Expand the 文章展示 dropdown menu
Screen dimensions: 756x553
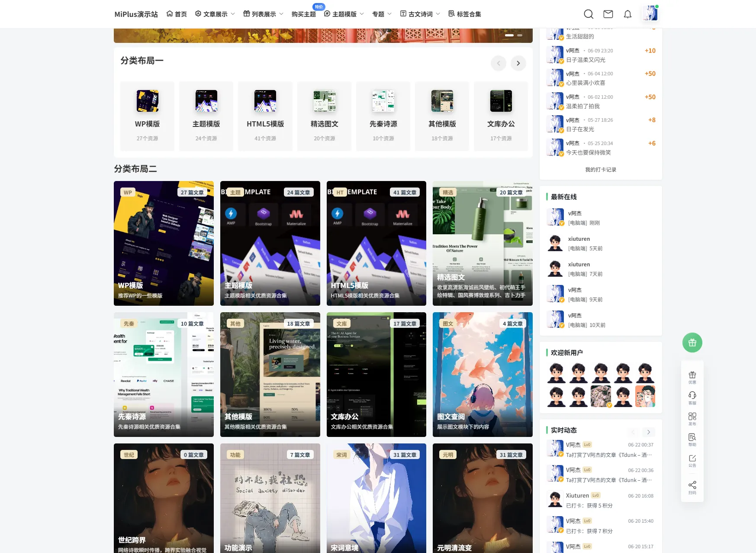[x=215, y=14]
